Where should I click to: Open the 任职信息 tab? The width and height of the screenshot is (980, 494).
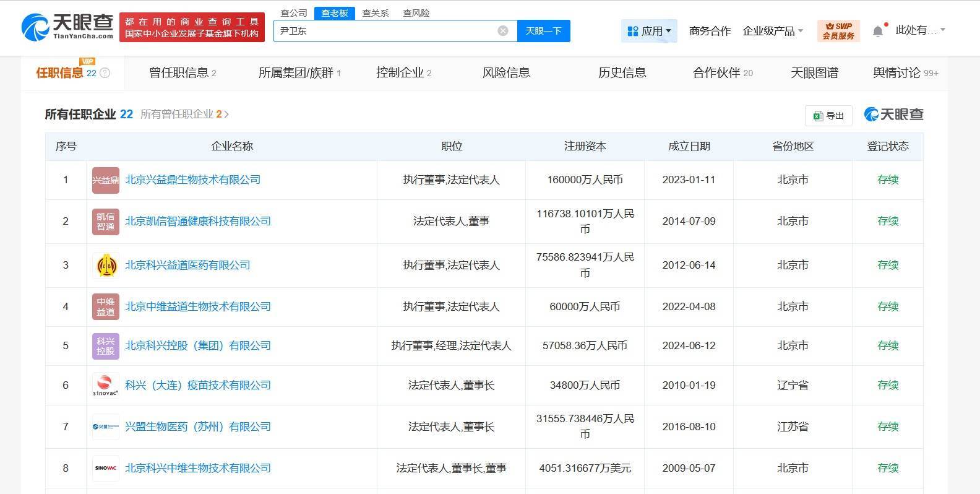73,73
